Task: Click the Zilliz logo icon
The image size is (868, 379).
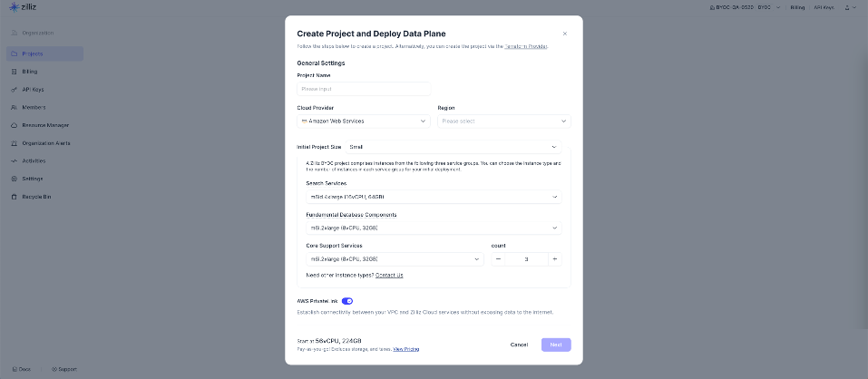Action: [x=15, y=7]
